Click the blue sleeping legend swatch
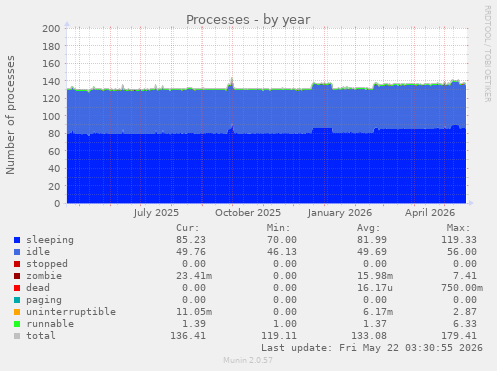This screenshot has width=497, height=371. (x=17, y=240)
